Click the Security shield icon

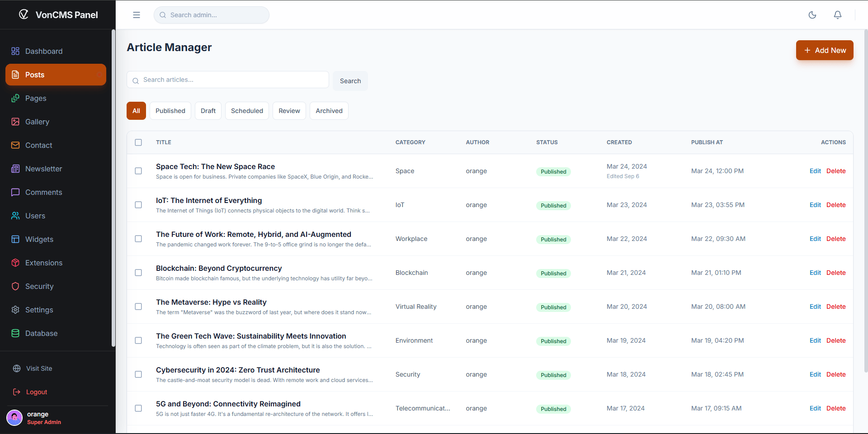(15, 286)
